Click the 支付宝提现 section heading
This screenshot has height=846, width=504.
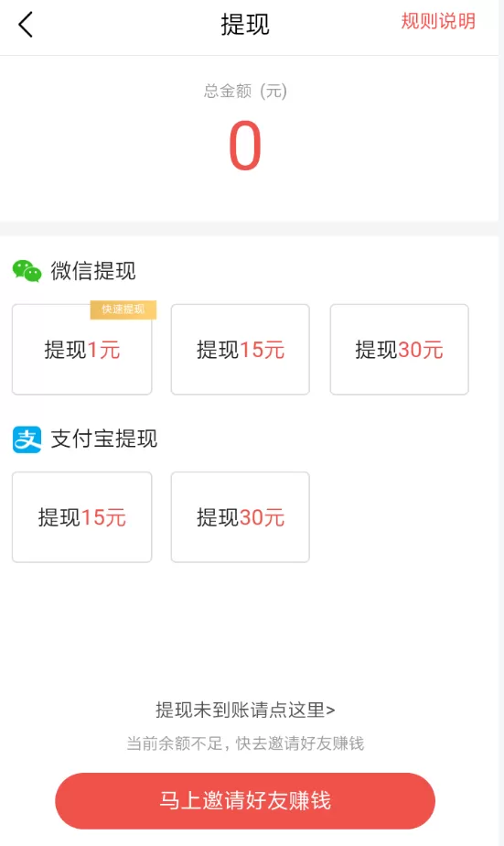[104, 439]
